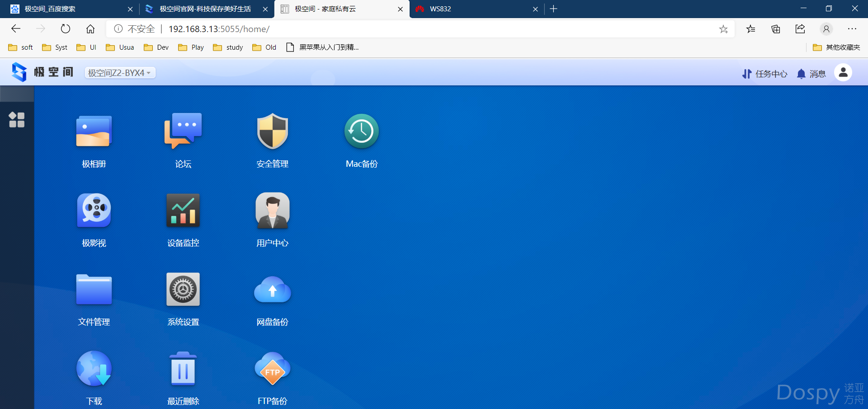The width and height of the screenshot is (868, 409).
Task: Select the dark strip above the sidebar grid
Action: point(17,94)
